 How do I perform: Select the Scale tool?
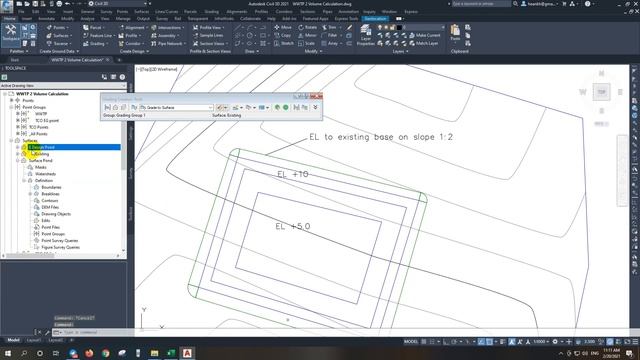point(307,43)
